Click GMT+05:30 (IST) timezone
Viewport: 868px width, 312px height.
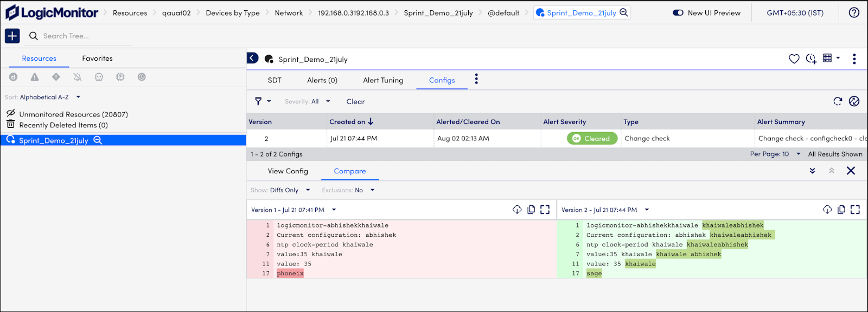click(795, 12)
